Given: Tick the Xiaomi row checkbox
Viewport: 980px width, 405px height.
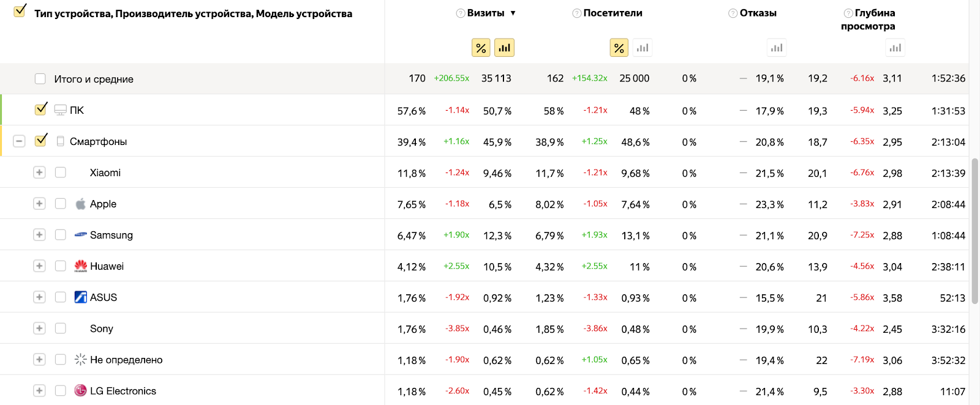Looking at the screenshot, I should [x=61, y=173].
